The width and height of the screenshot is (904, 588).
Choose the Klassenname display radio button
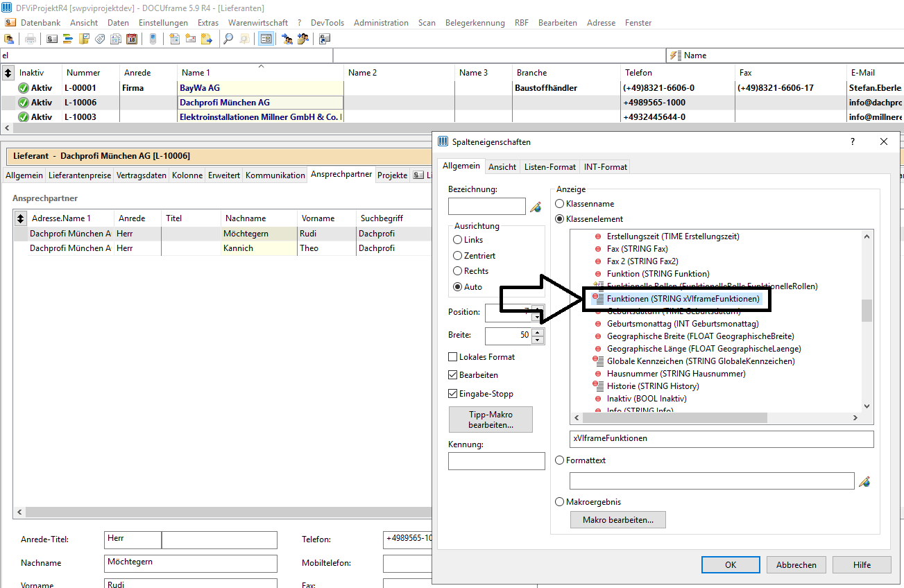560,204
